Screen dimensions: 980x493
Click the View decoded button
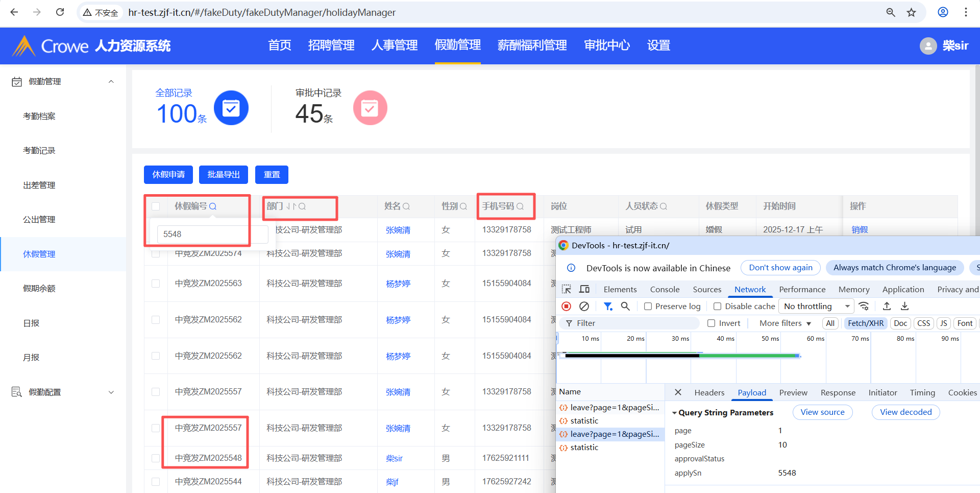[x=905, y=412]
